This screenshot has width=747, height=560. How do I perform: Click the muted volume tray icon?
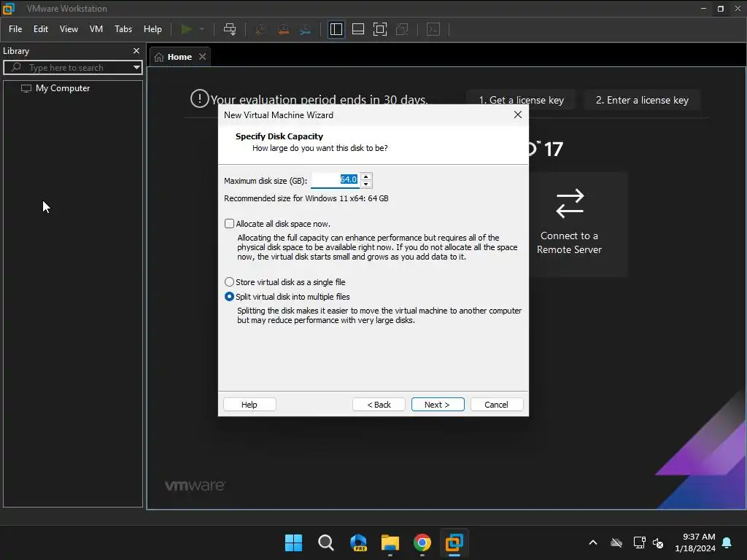pos(659,542)
